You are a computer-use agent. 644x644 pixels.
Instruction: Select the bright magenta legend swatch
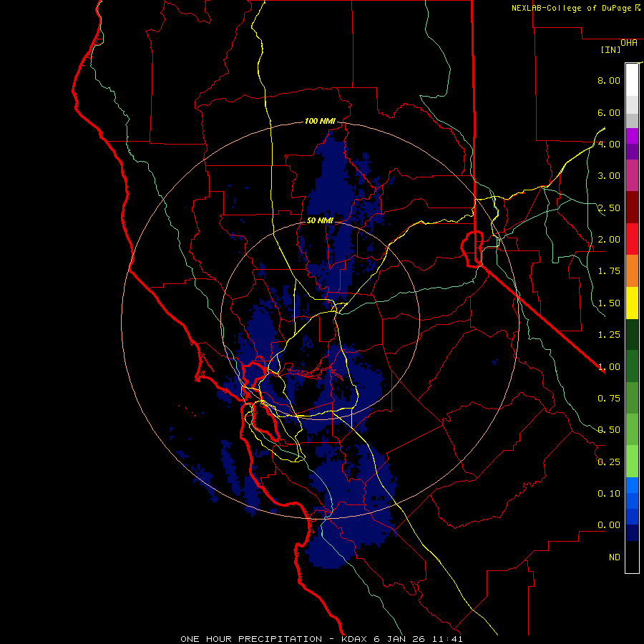(632, 137)
